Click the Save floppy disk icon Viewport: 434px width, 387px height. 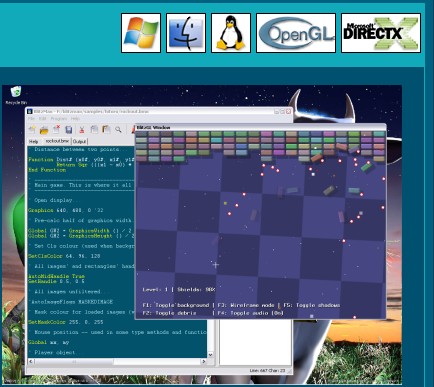[x=69, y=130]
